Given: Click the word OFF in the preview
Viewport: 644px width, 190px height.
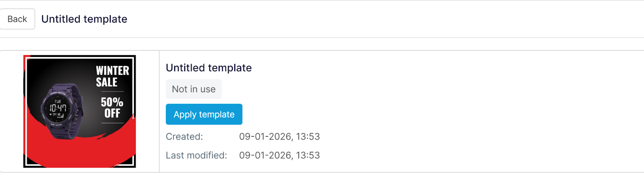Looking at the screenshot, I should [112, 113].
